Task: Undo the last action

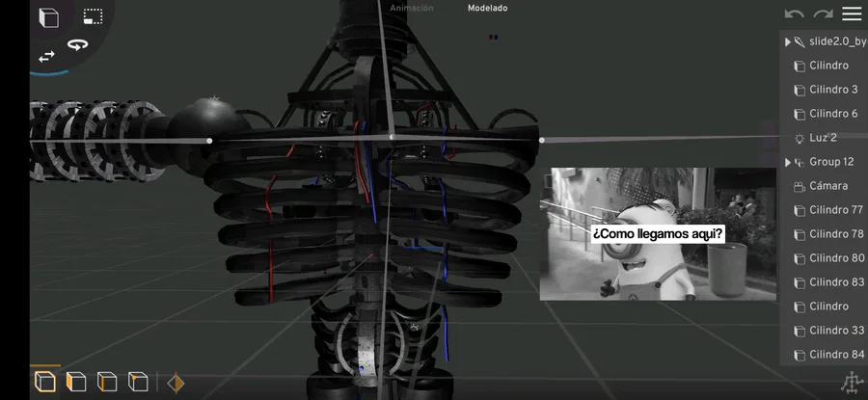Action: point(795,13)
